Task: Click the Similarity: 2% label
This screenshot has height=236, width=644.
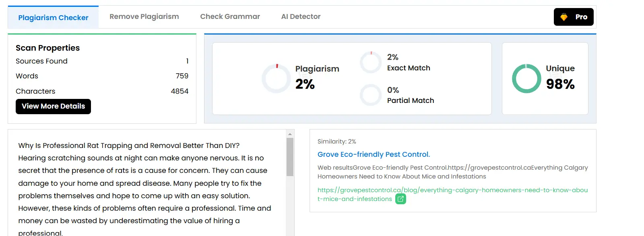Action: [337, 142]
